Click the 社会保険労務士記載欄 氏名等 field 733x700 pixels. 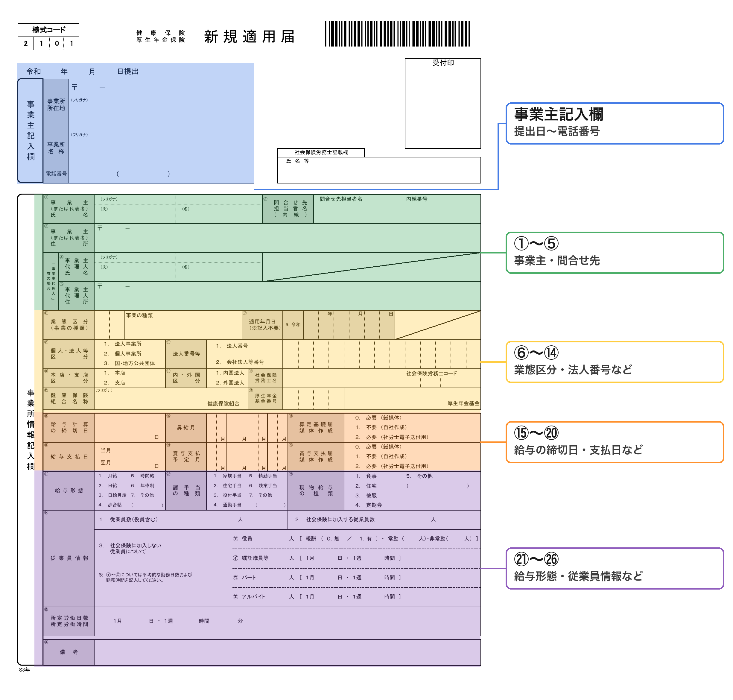(x=379, y=170)
